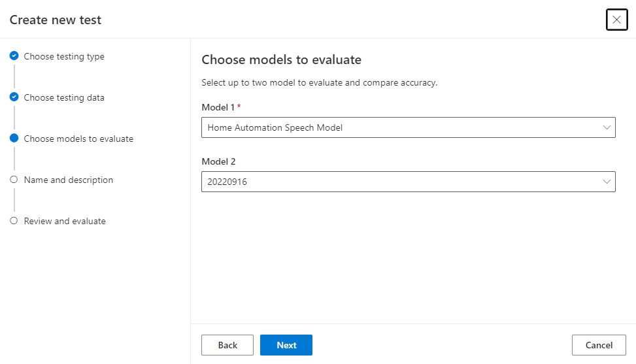Viewport: 636px width, 364px height.
Task: Click the empty circle beside Review and evaluate
Action: coord(14,221)
